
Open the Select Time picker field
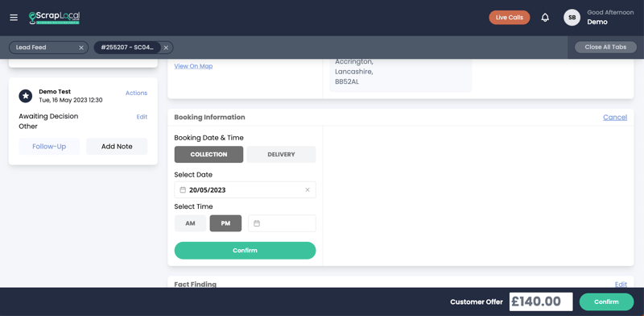click(283, 223)
